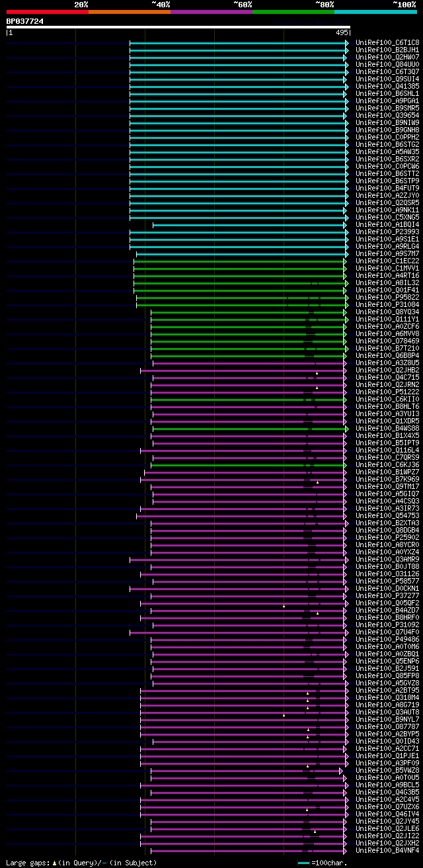Click the cyan 100char scale bar in the legend
Screen dimensions: 423x868
click(304, 863)
